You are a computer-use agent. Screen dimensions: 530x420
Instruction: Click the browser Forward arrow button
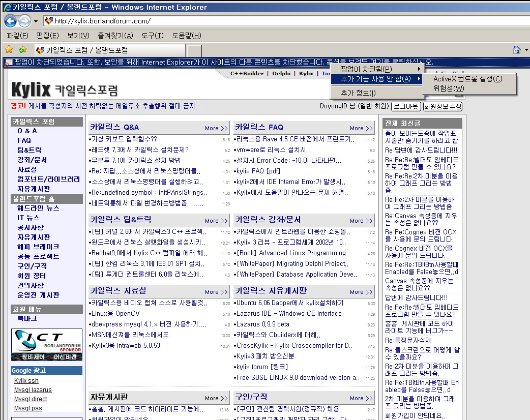[24, 21]
